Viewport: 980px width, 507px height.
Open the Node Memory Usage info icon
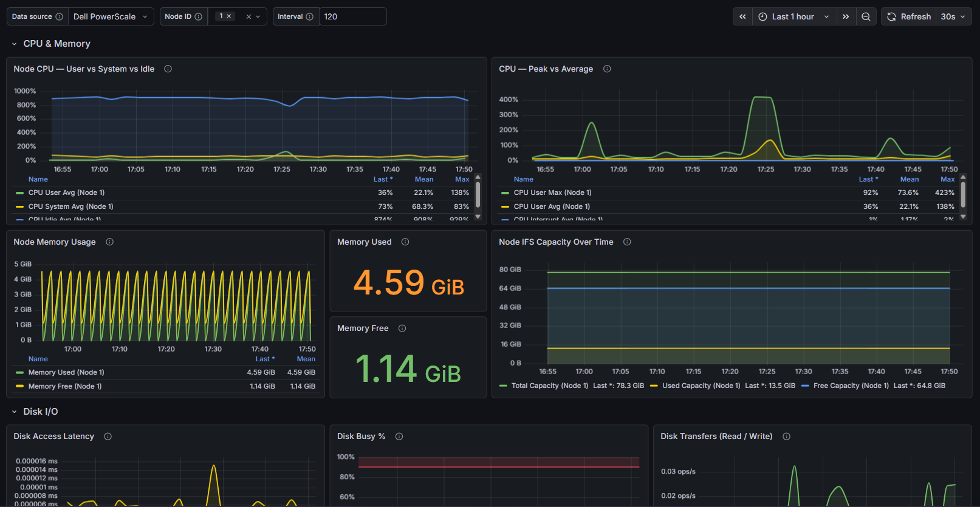click(x=110, y=242)
